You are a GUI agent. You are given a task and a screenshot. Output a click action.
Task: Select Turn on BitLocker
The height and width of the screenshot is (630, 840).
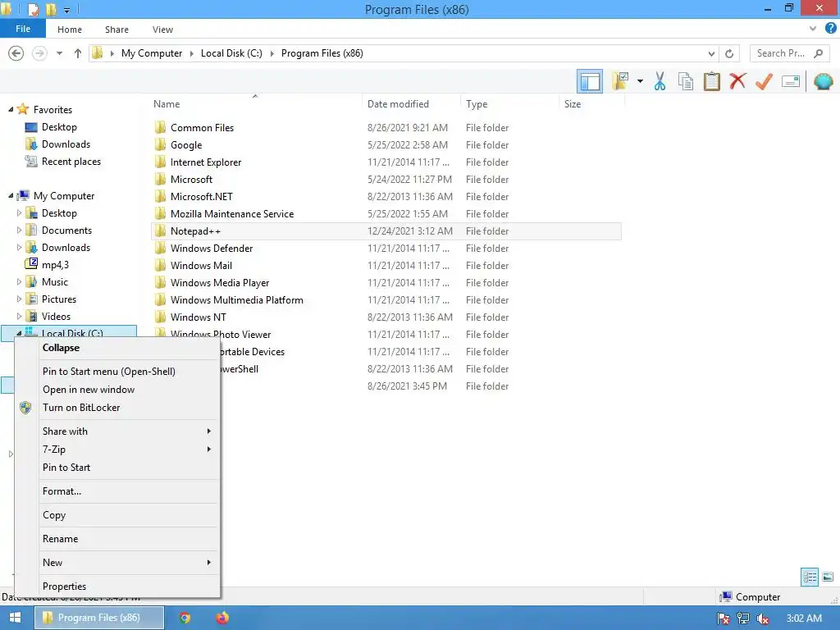(x=129, y=408)
